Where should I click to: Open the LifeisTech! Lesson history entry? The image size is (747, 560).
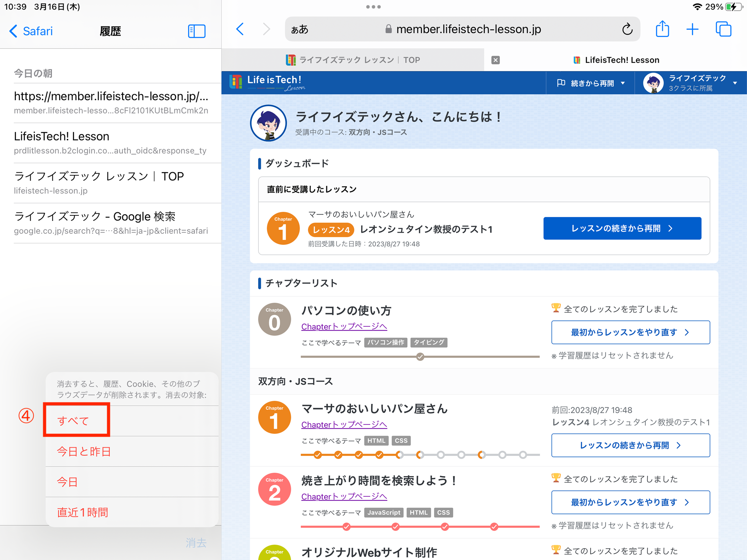pos(117,143)
